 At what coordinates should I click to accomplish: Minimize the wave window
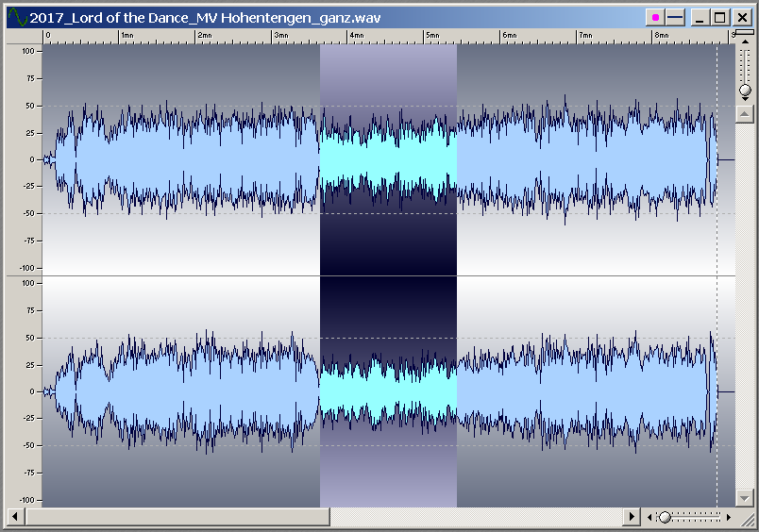point(700,18)
